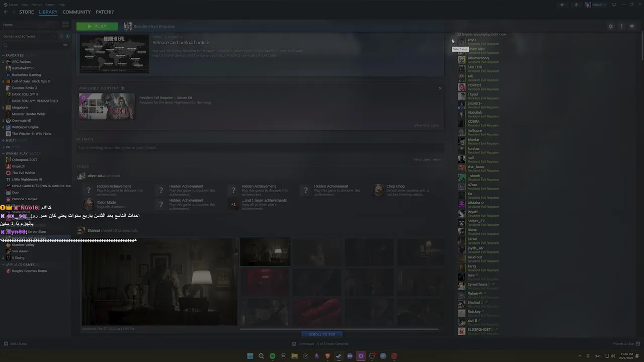Open the PATCHI? profile tab
The width and height of the screenshot is (644, 362).
(105, 12)
